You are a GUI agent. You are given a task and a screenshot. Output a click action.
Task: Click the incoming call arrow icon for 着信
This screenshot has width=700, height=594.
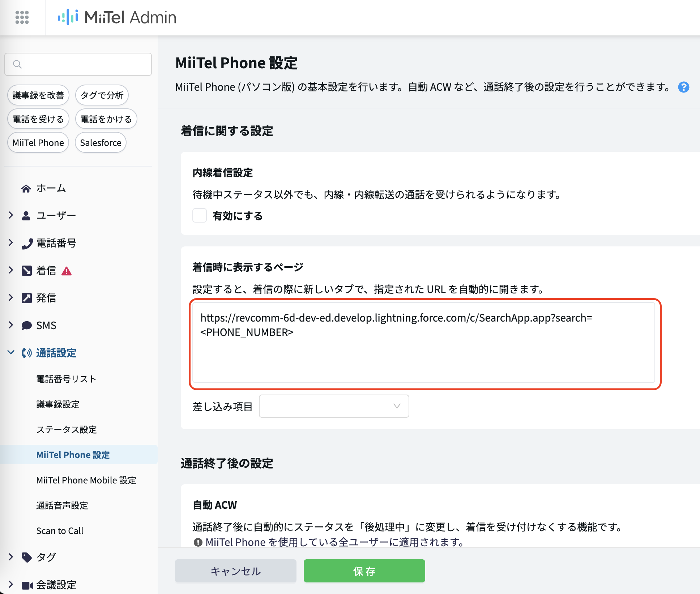pyautogui.click(x=26, y=271)
